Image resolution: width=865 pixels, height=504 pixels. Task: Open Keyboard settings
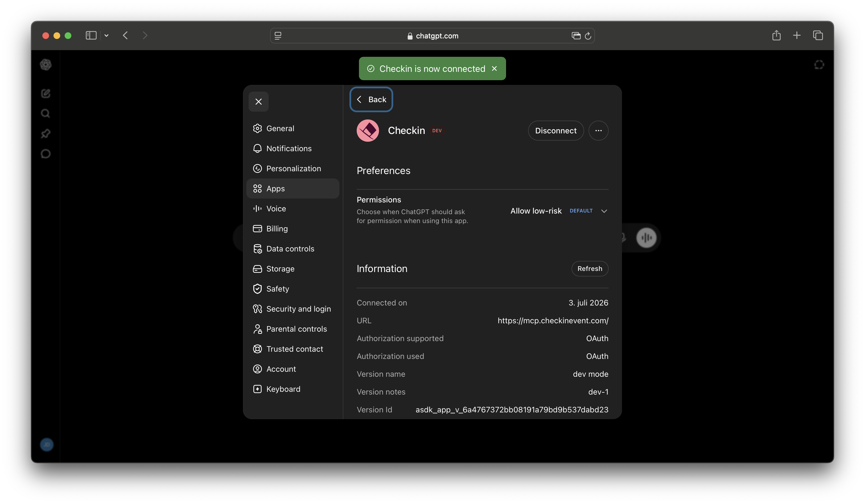pyautogui.click(x=293, y=389)
